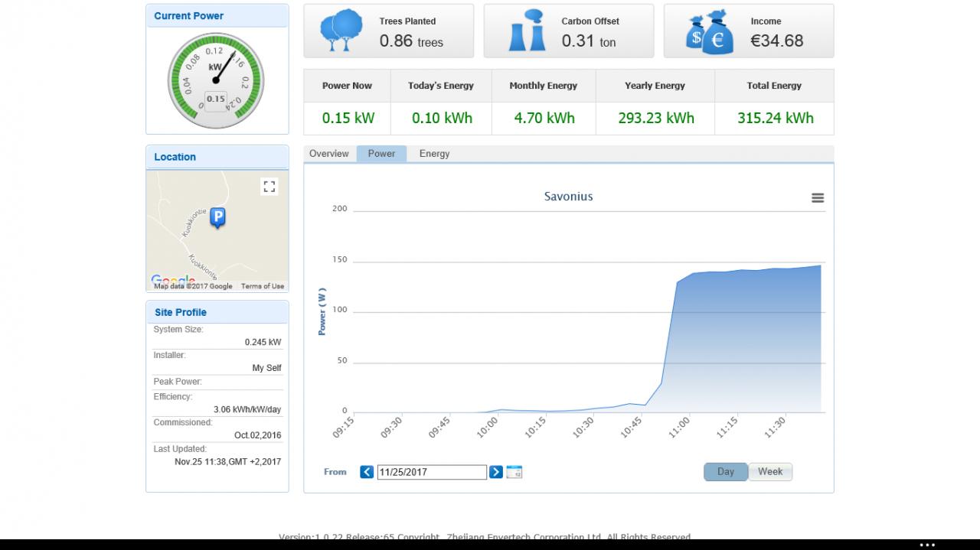Click Total Energy value 315.24 kWh
The width and height of the screenshot is (980, 550).
coord(776,118)
